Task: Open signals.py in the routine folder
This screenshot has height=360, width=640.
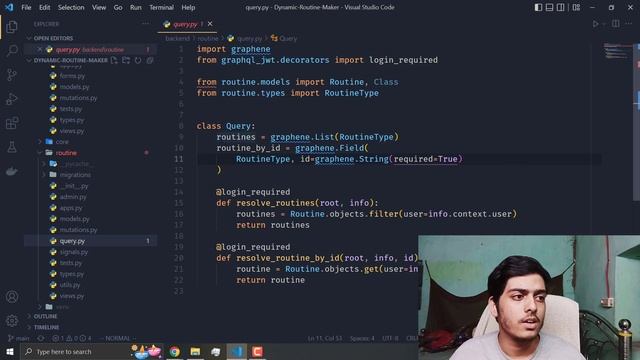Action: [74, 252]
